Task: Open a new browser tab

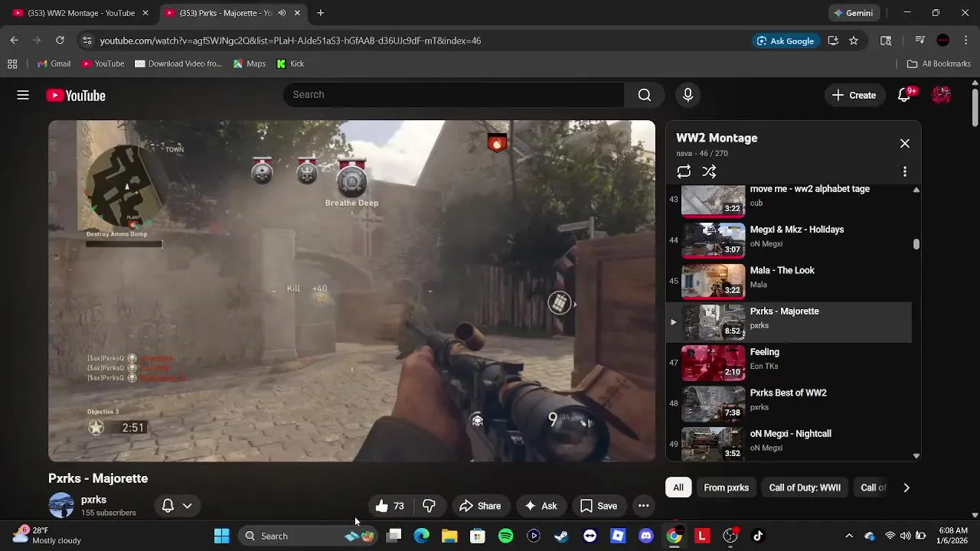Action: click(x=321, y=13)
